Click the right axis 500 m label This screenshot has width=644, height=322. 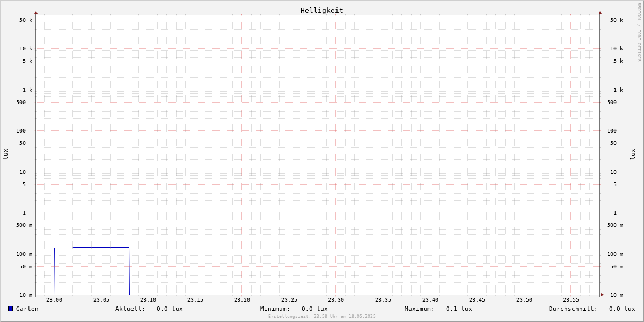pos(615,225)
